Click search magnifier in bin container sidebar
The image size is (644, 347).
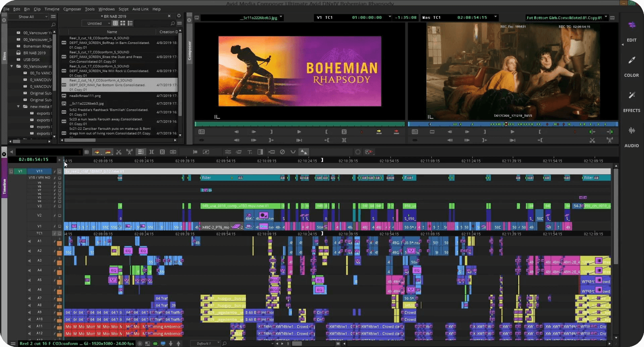pyautogui.click(x=53, y=25)
